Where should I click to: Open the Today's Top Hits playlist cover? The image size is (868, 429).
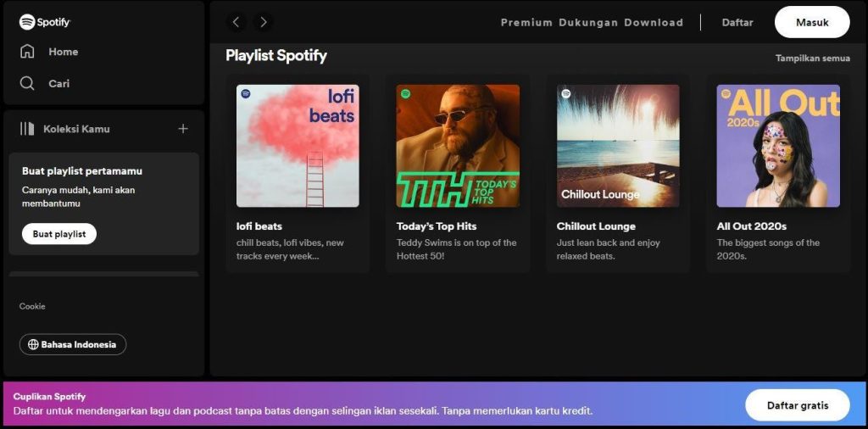(x=458, y=146)
